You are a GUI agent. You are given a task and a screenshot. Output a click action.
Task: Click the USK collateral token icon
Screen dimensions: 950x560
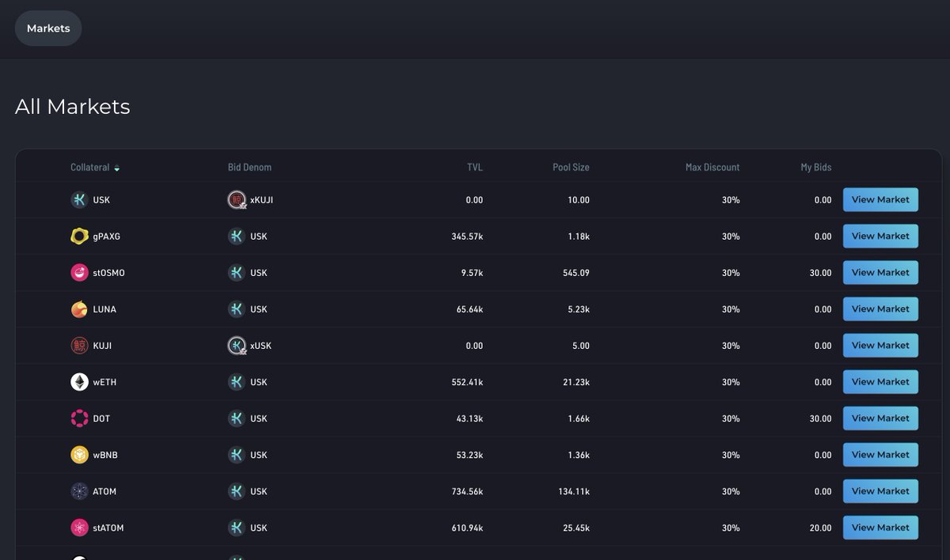[79, 200]
